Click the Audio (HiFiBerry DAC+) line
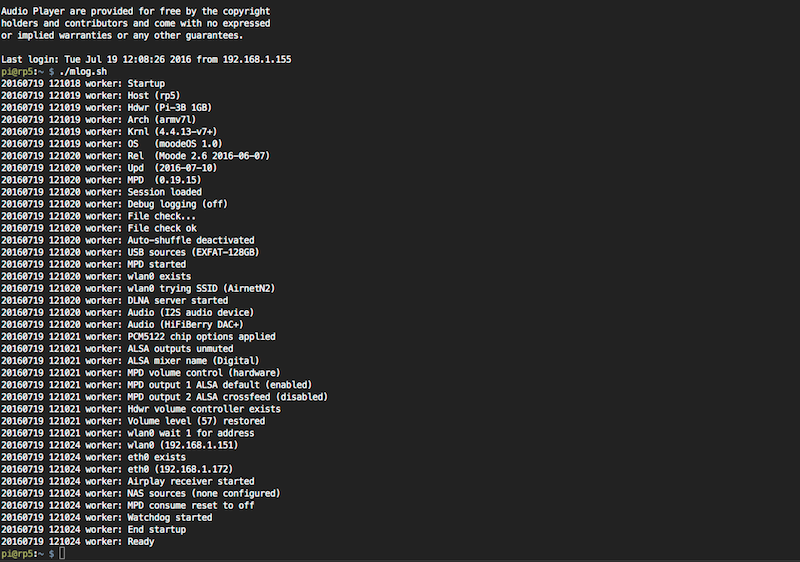The image size is (800, 562). coord(122,325)
